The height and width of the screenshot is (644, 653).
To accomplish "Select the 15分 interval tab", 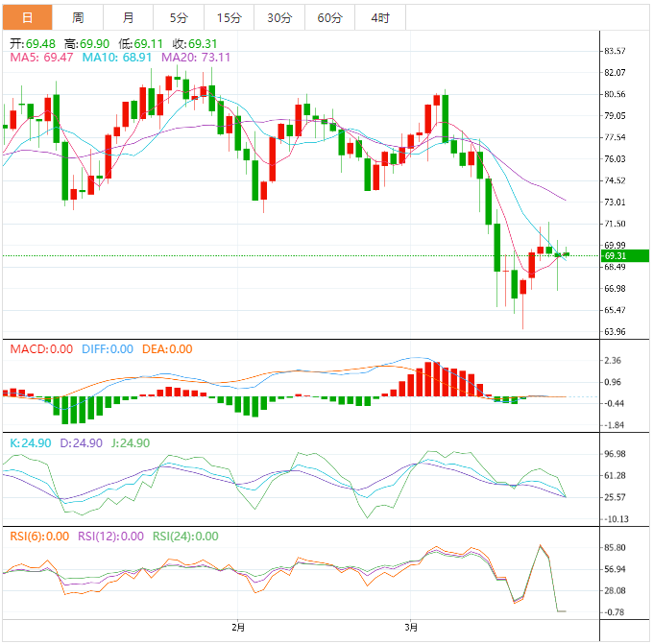I will [229, 17].
